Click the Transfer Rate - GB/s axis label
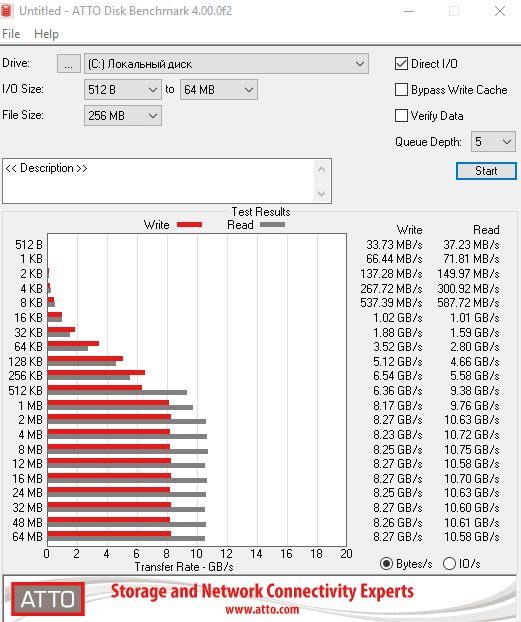 (184, 567)
